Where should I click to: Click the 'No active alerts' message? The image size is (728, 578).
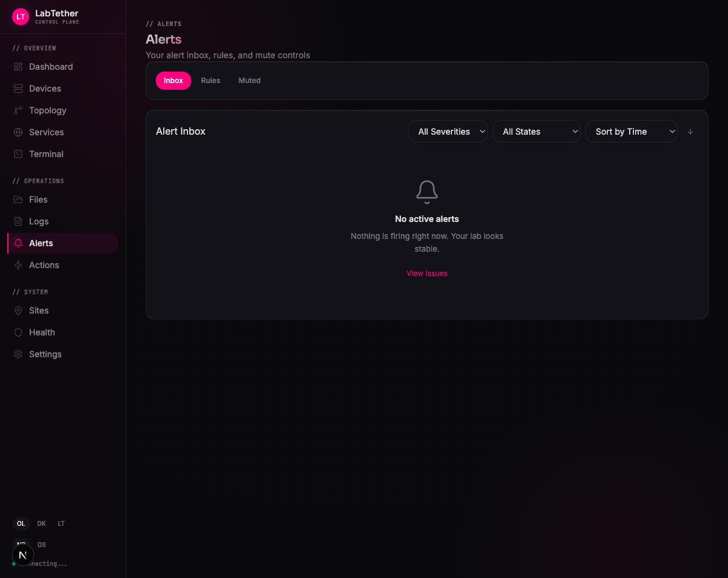coord(427,219)
